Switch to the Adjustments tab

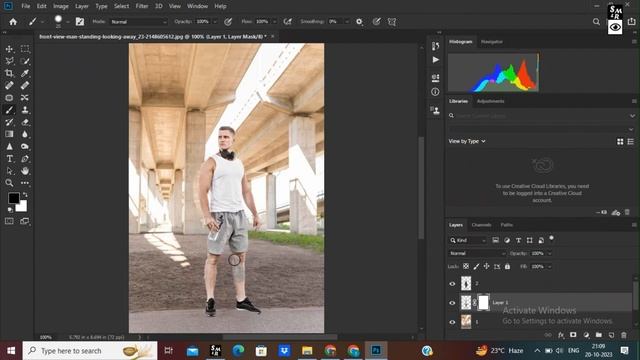pos(490,101)
